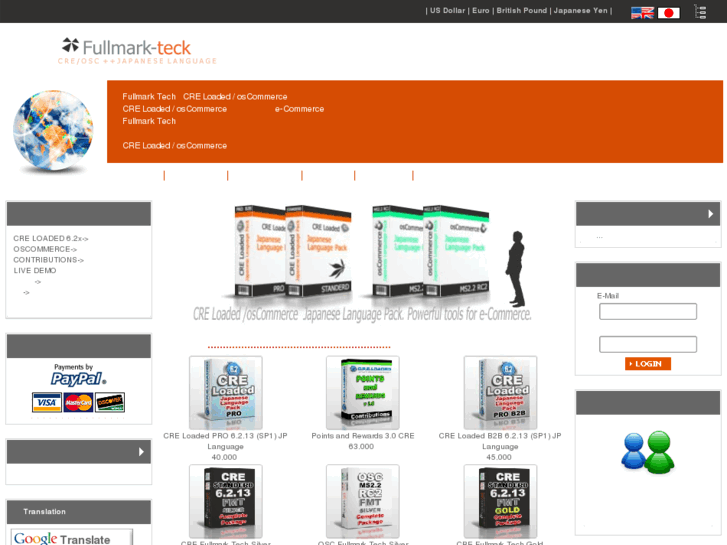Open CRE Loaded PRO B2B product image
The height and width of the screenshot is (545, 727).
(500, 392)
